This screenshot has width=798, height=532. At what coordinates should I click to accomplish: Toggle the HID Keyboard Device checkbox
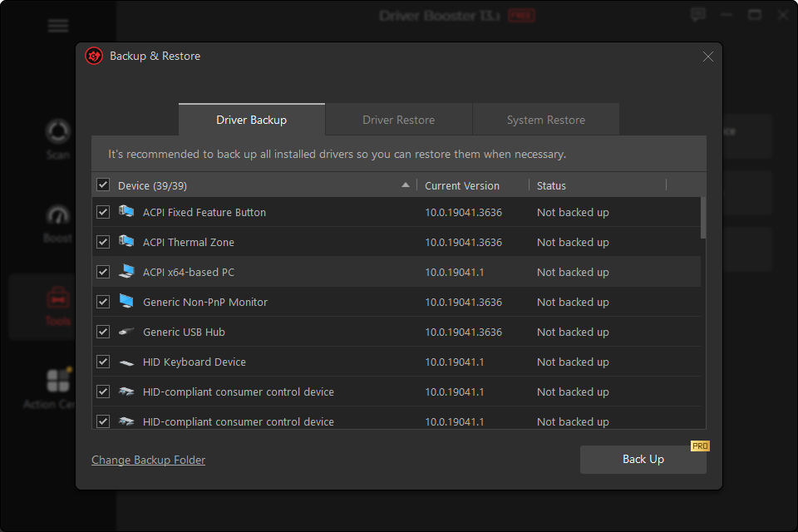click(x=103, y=362)
